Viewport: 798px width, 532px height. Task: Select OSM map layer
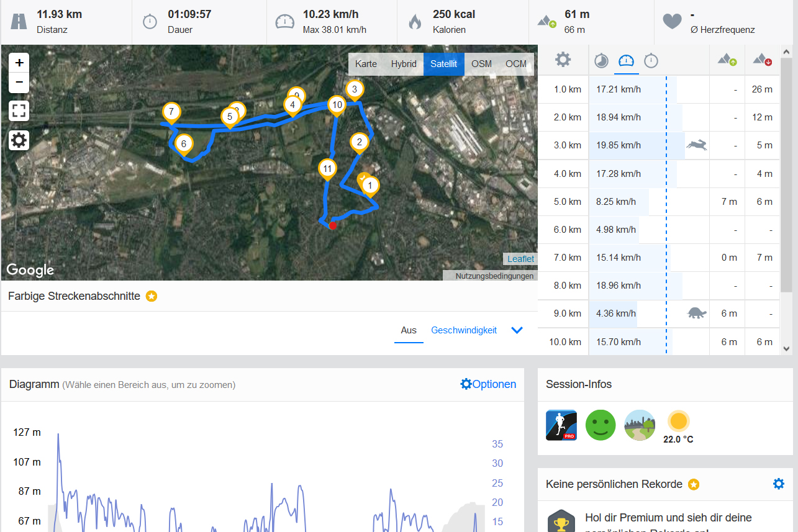481,64
